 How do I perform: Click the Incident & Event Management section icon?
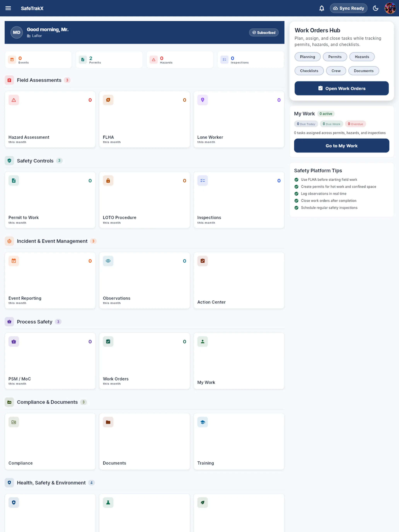[9, 241]
